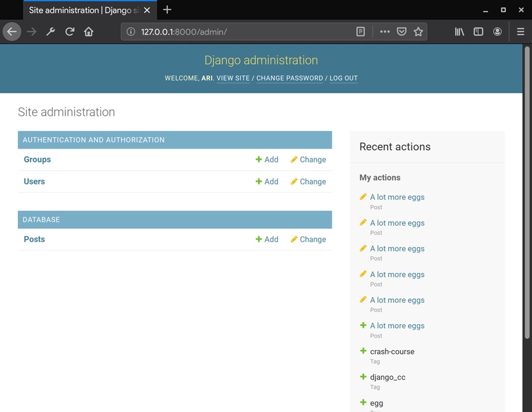Toggle reader view icon
This screenshot has width=532, height=412.
(360, 32)
